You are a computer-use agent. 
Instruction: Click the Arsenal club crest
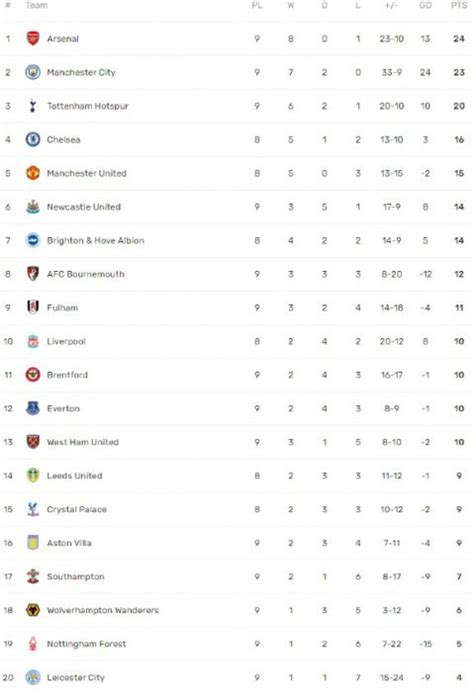(x=33, y=38)
